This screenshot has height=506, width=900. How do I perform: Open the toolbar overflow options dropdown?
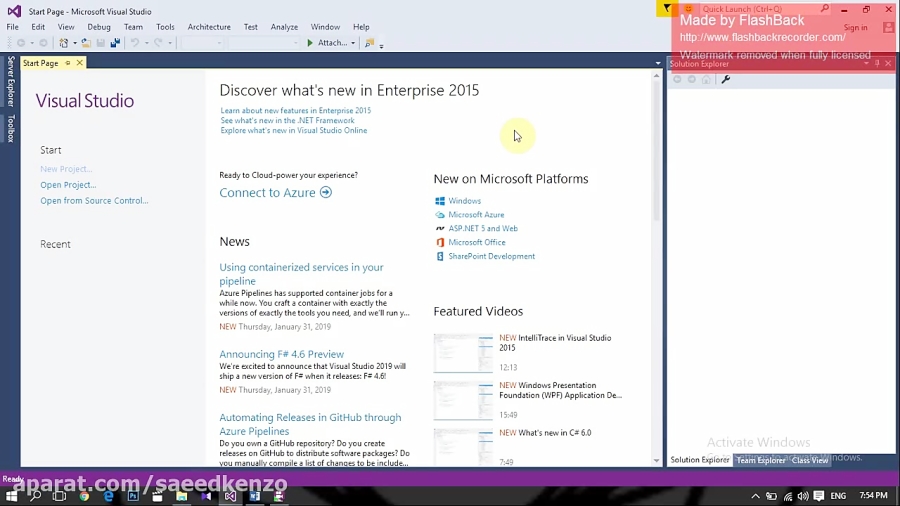pyautogui.click(x=381, y=45)
